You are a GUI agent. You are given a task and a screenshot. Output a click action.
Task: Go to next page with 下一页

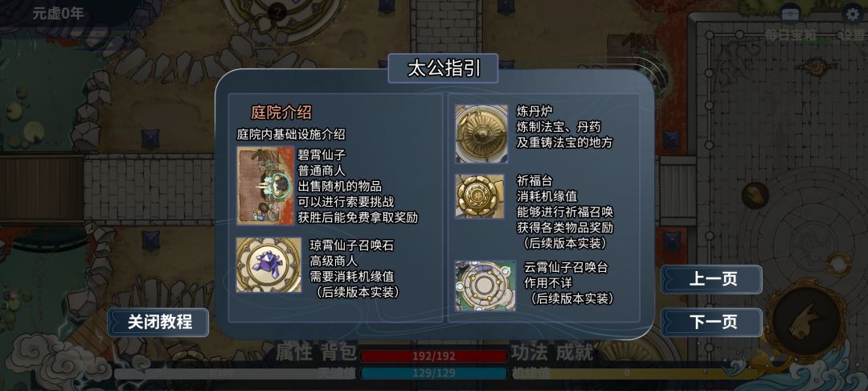[711, 323]
